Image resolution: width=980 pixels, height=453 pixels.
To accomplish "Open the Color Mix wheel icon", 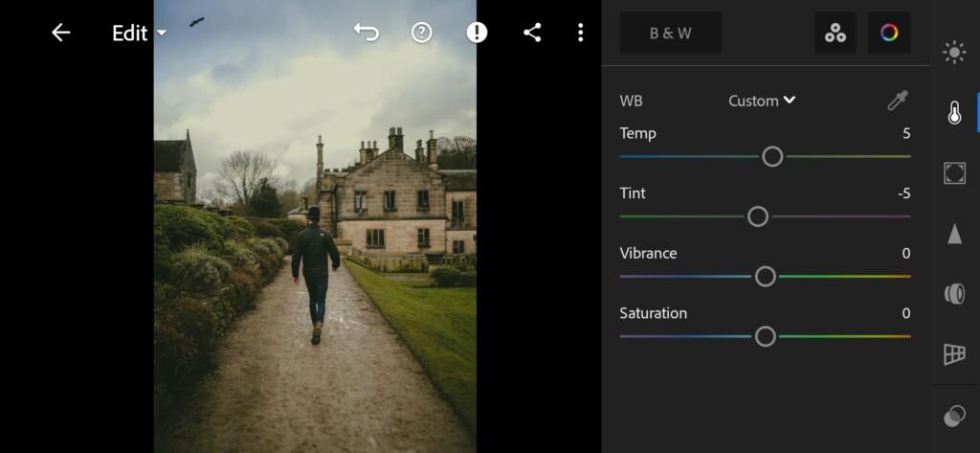I will [x=889, y=33].
